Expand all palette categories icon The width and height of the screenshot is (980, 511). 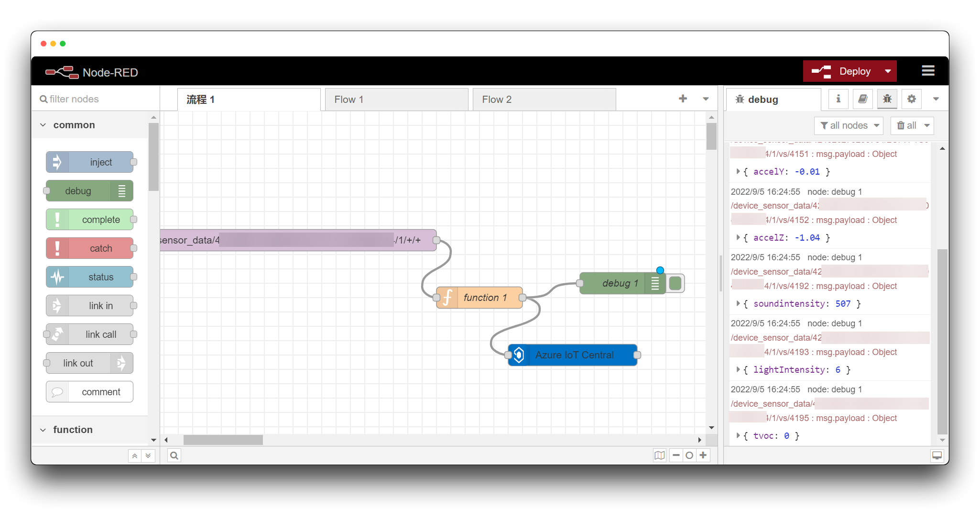pos(148,456)
